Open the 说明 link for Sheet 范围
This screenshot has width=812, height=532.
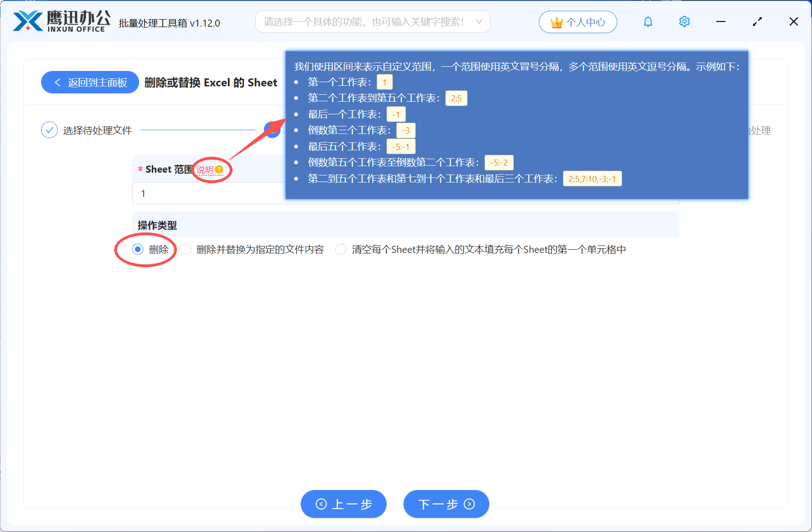point(205,169)
